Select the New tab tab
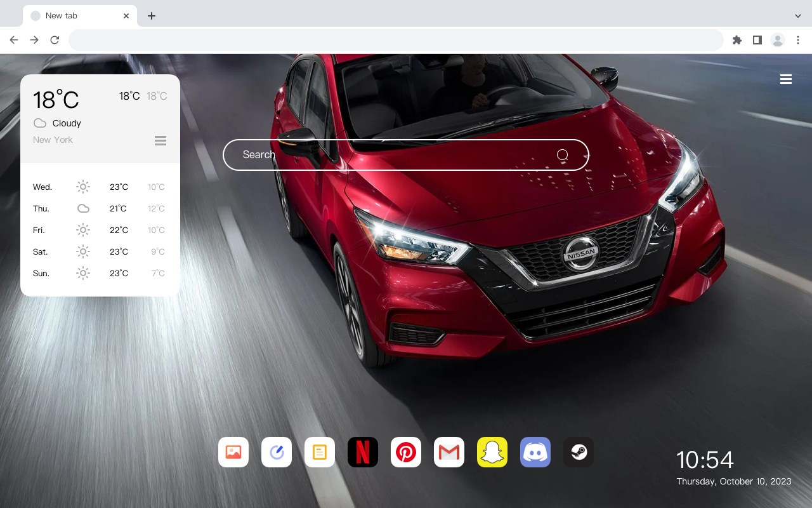The image size is (812, 508). [80, 16]
